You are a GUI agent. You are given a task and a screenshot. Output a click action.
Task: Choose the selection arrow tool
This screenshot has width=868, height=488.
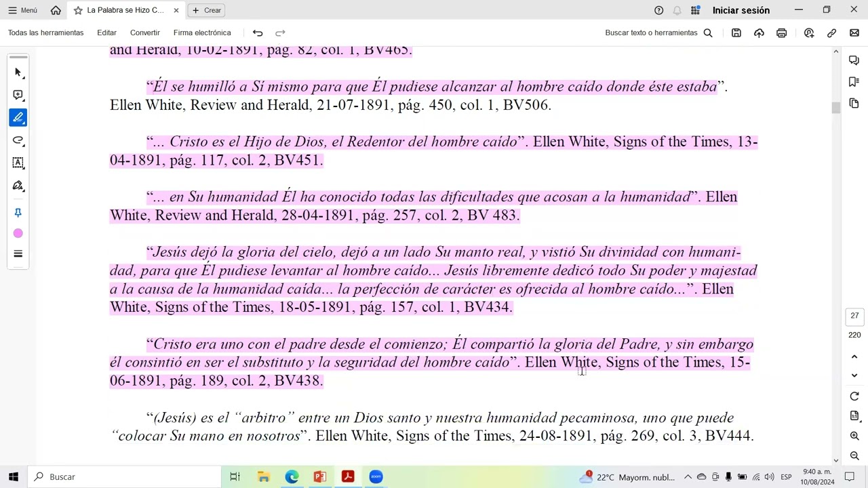18,73
